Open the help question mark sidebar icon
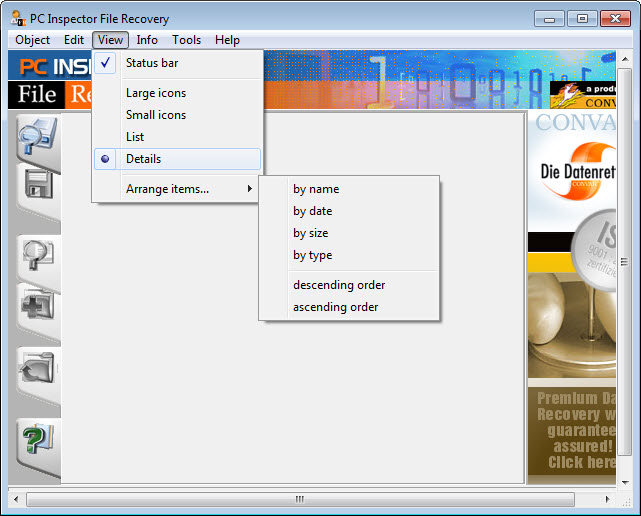Screen dimensions: 641x516 [38, 439]
